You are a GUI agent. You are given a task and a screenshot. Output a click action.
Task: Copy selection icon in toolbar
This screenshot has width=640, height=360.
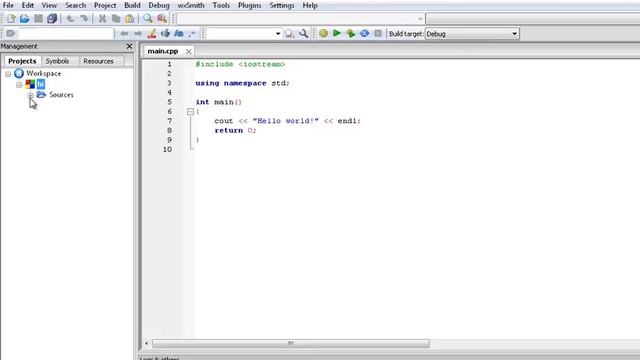pos(116,18)
